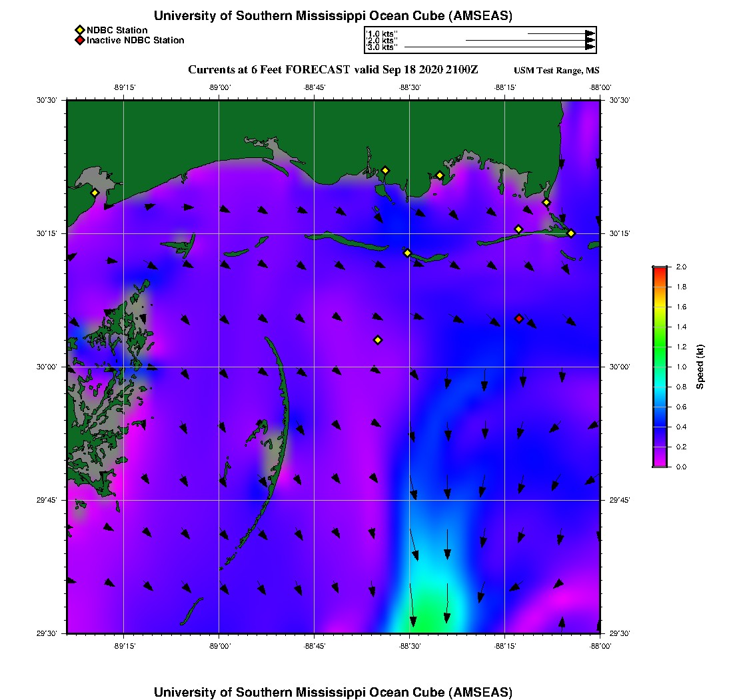Select the westernmost yellow NDBC station marker
The width and height of the screenshot is (733, 700).
[x=95, y=193]
